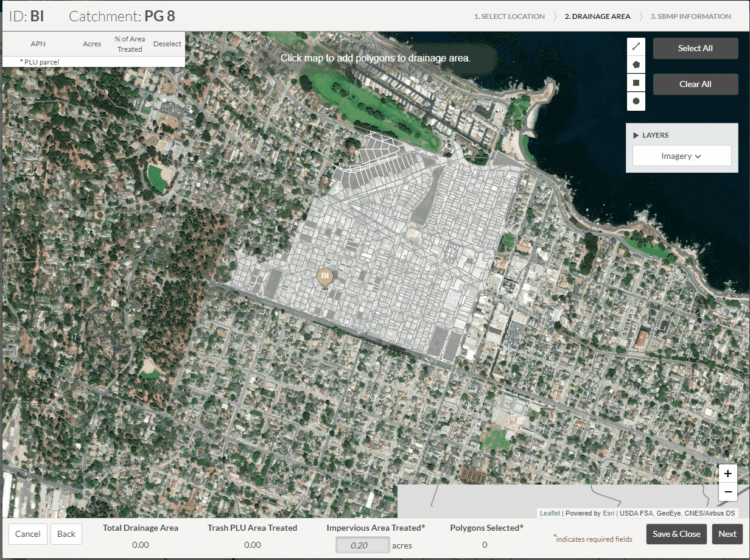Click the Acres column header

[92, 44]
